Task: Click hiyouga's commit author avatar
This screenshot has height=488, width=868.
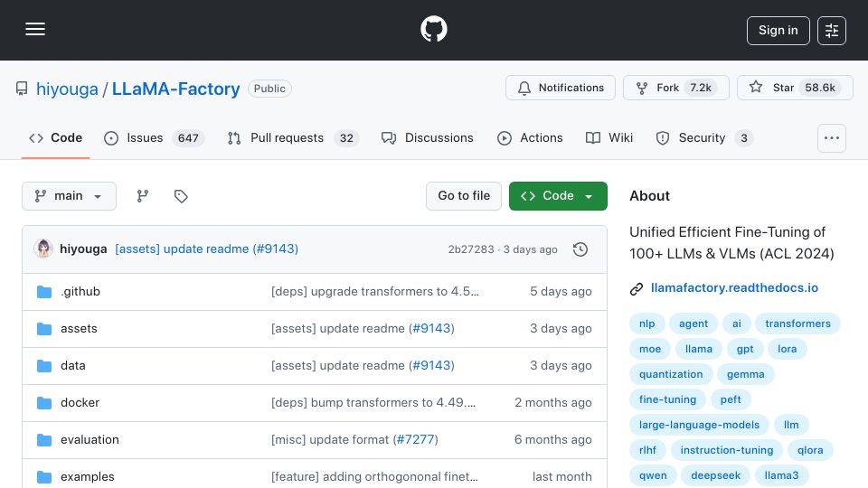Action: click(x=43, y=249)
